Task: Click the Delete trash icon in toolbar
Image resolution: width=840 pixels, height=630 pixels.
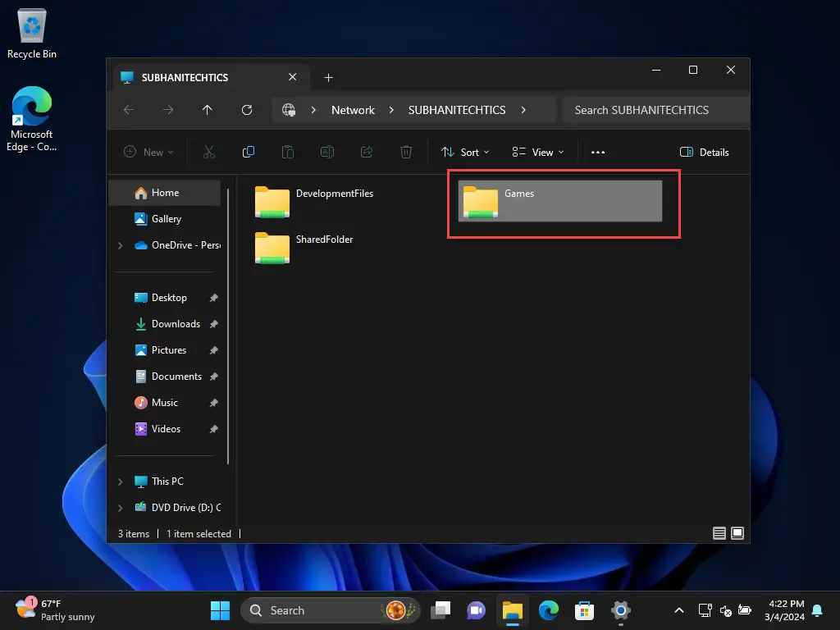Action: tap(406, 152)
